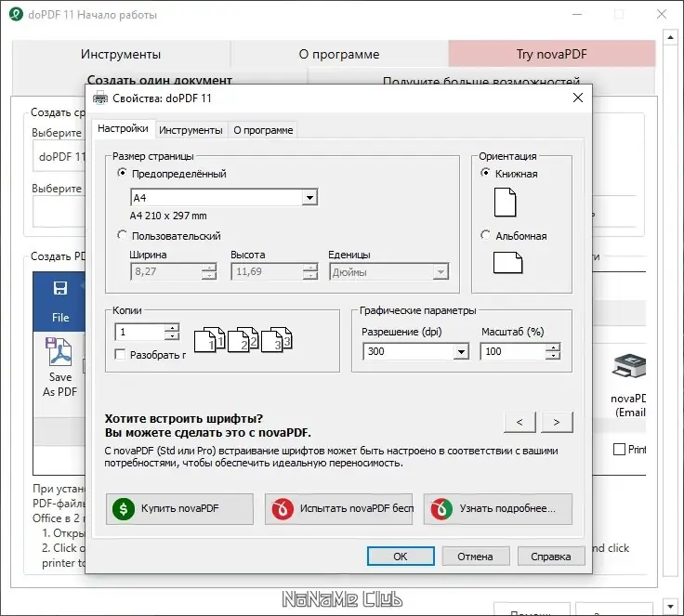Close the Свойства: doPDF 11 dialog
Viewport: 684px width, 616px height.
pyautogui.click(x=577, y=98)
